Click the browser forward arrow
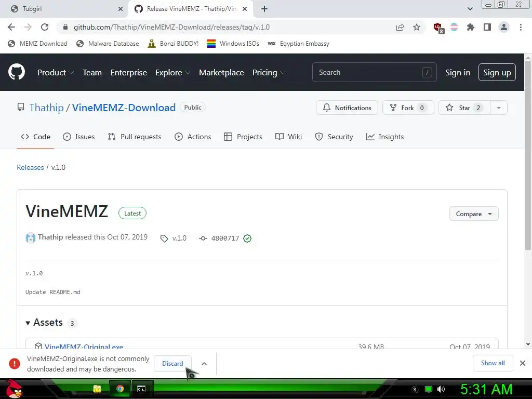This screenshot has height=399, width=532. point(28,27)
